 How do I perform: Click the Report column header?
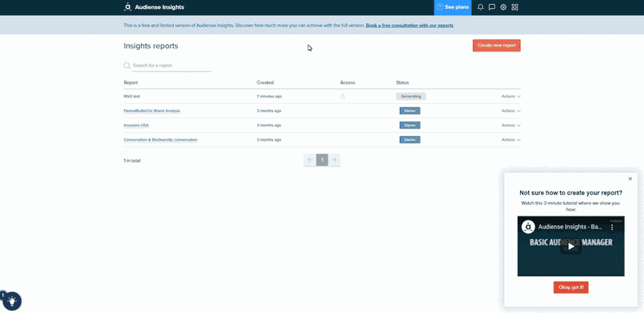pyautogui.click(x=130, y=83)
